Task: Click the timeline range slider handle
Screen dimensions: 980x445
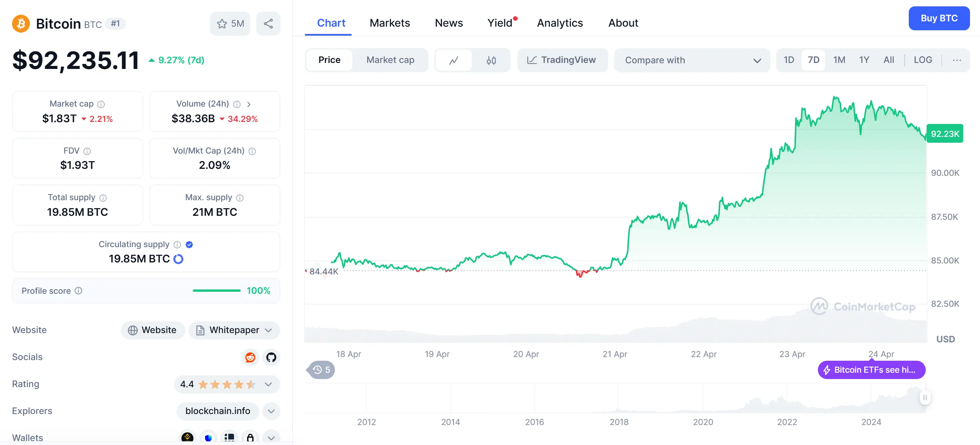Action: coord(924,397)
